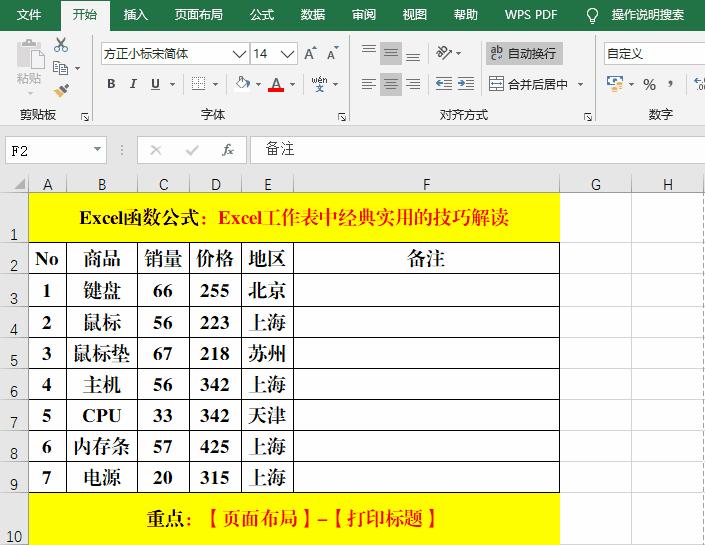Image resolution: width=705 pixels, height=545 pixels.
Task: Increase font size with larger A icon
Action: tap(310, 54)
